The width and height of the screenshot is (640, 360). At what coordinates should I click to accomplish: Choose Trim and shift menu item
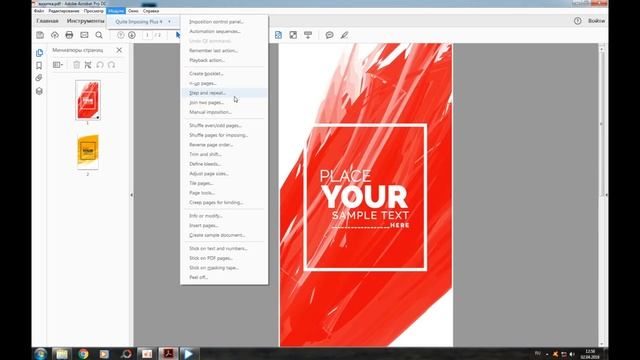[224, 154]
